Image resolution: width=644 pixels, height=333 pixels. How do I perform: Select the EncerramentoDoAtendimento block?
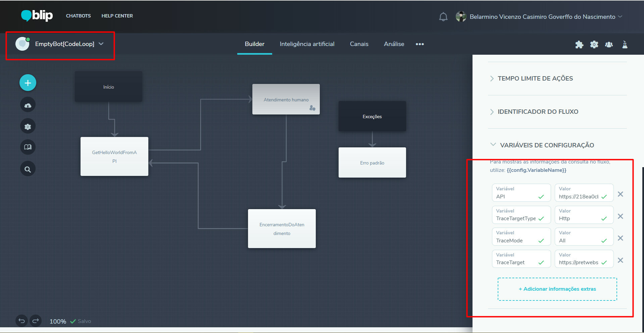282,229
